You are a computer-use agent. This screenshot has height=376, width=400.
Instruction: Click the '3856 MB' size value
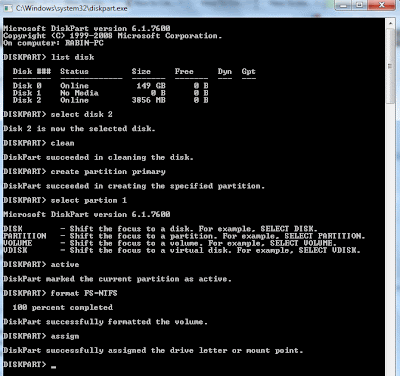click(x=149, y=100)
